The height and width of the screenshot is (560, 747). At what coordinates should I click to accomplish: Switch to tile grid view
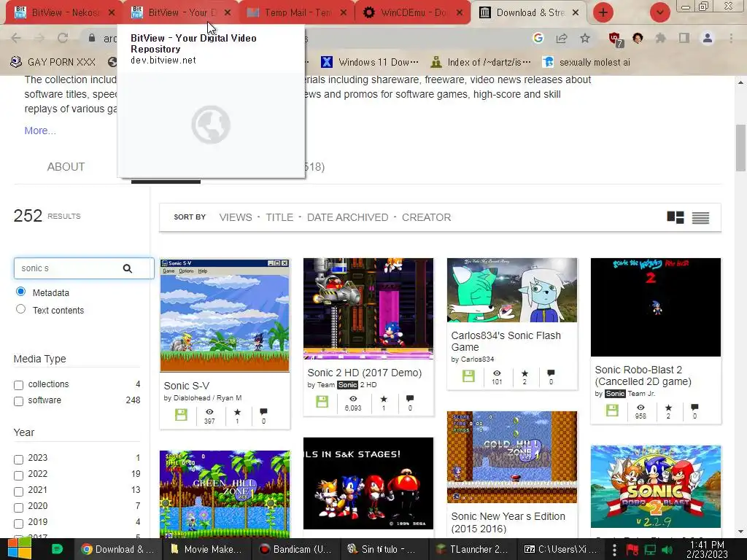coord(675,217)
